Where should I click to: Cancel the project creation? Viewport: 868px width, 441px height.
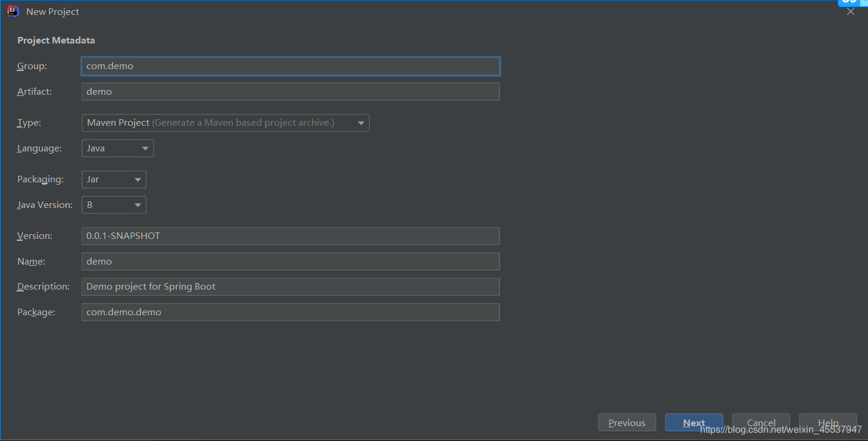coord(761,423)
